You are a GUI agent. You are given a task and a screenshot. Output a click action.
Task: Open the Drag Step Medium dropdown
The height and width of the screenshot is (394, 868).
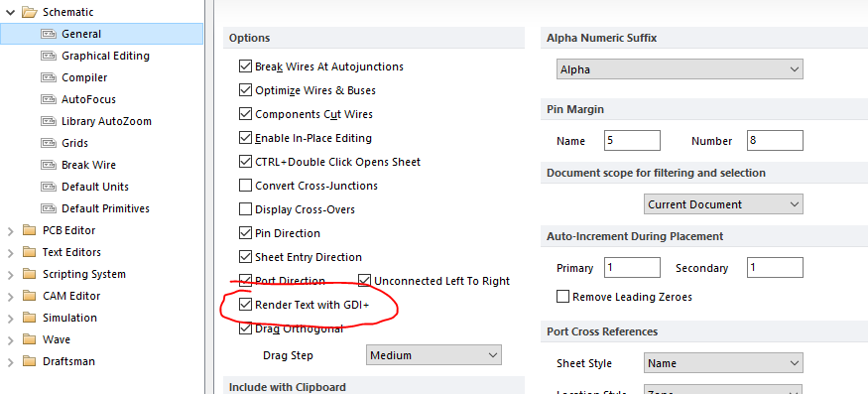[434, 355]
